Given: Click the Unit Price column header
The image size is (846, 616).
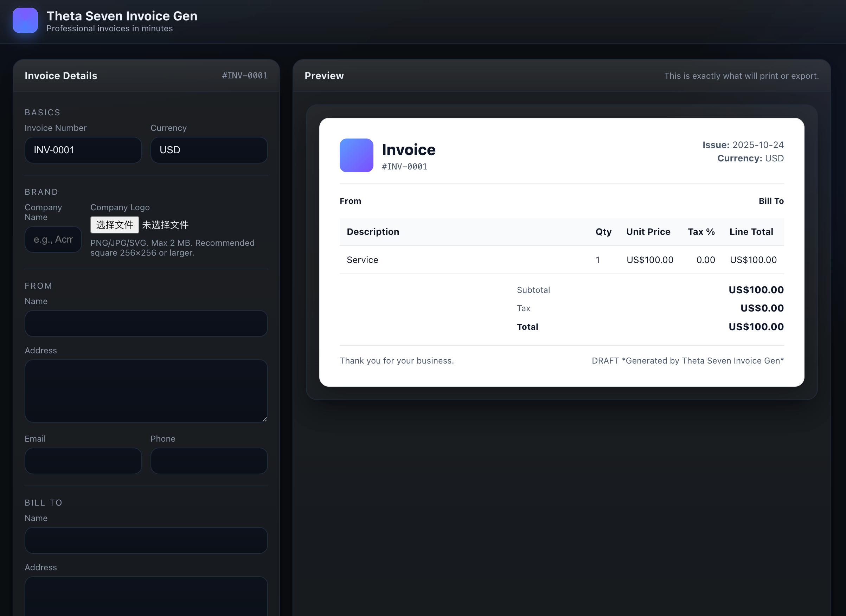Looking at the screenshot, I should [648, 232].
